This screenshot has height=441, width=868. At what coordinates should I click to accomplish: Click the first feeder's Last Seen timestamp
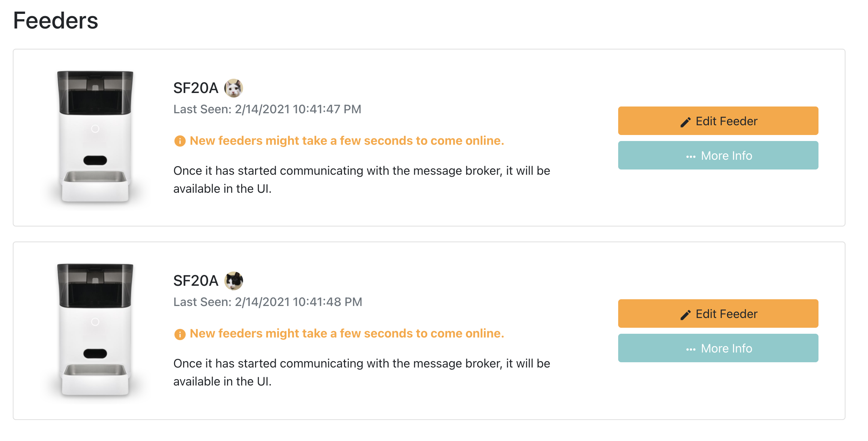267,109
